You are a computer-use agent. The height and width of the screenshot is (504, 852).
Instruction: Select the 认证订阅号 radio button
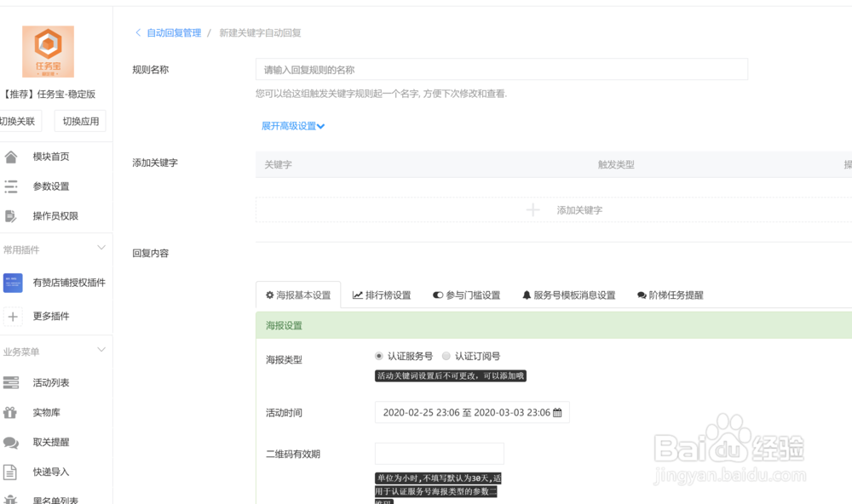coord(446,356)
